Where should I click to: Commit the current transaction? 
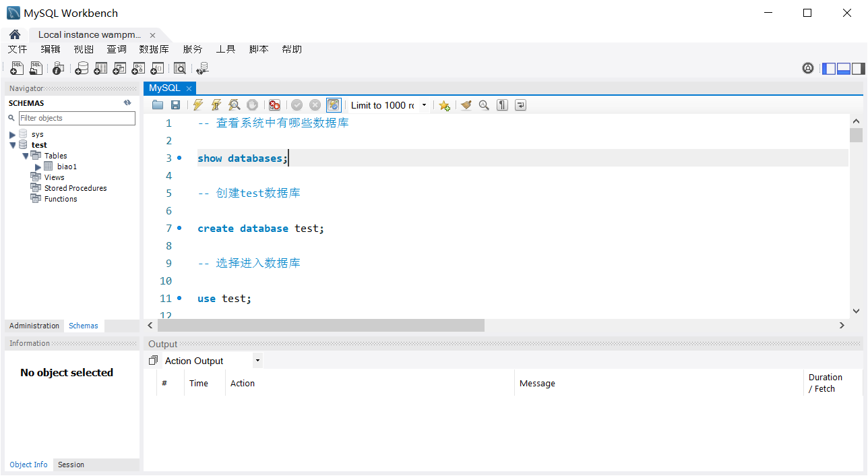tap(297, 105)
